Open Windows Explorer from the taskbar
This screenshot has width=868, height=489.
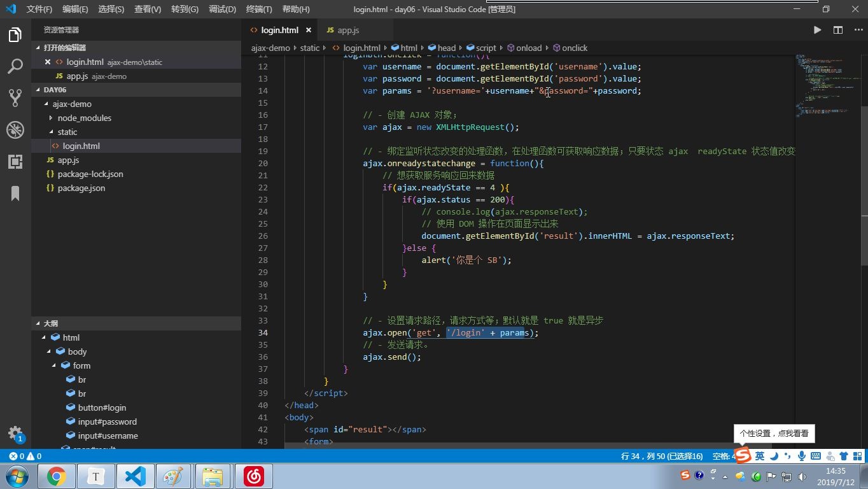tap(213, 476)
